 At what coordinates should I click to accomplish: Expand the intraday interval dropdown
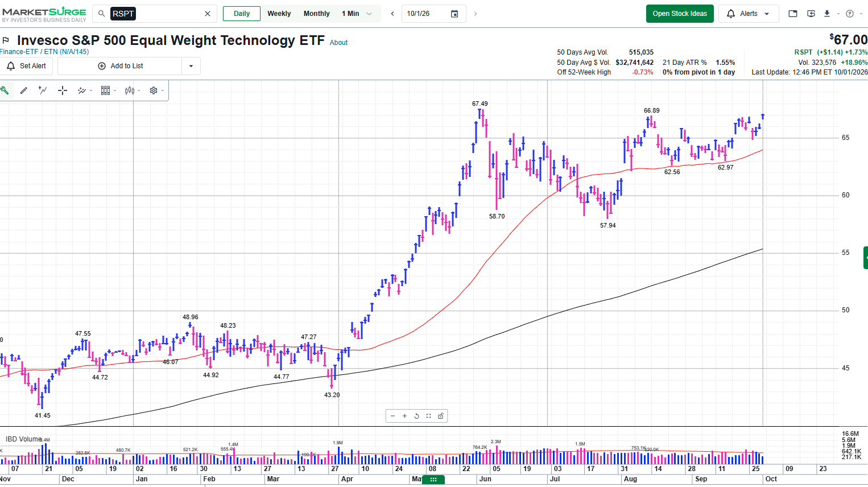click(370, 14)
